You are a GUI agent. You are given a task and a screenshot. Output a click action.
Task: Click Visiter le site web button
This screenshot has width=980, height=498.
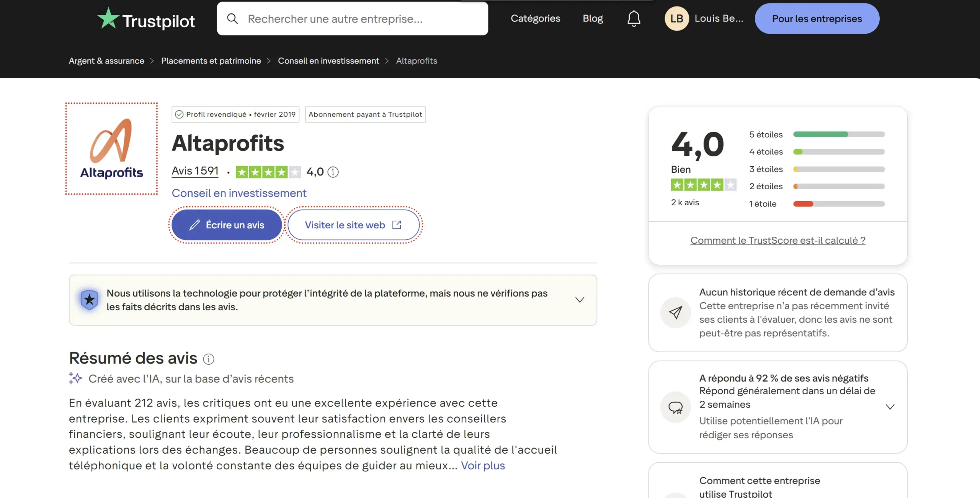(x=353, y=225)
